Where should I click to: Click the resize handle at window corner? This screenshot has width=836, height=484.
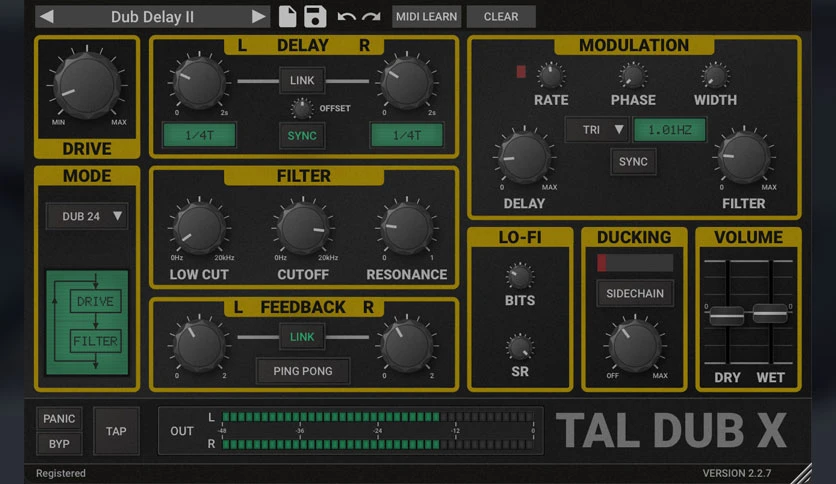click(x=801, y=473)
